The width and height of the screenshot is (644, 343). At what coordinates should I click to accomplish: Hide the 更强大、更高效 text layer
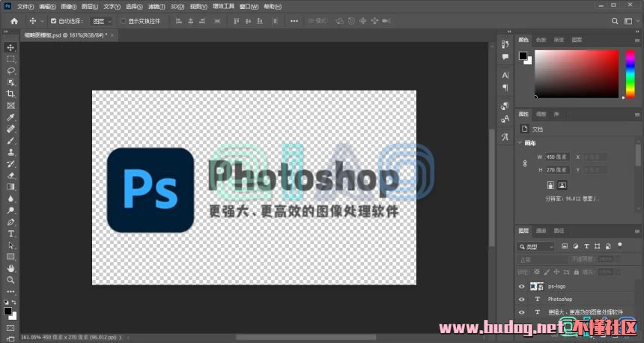point(522,312)
